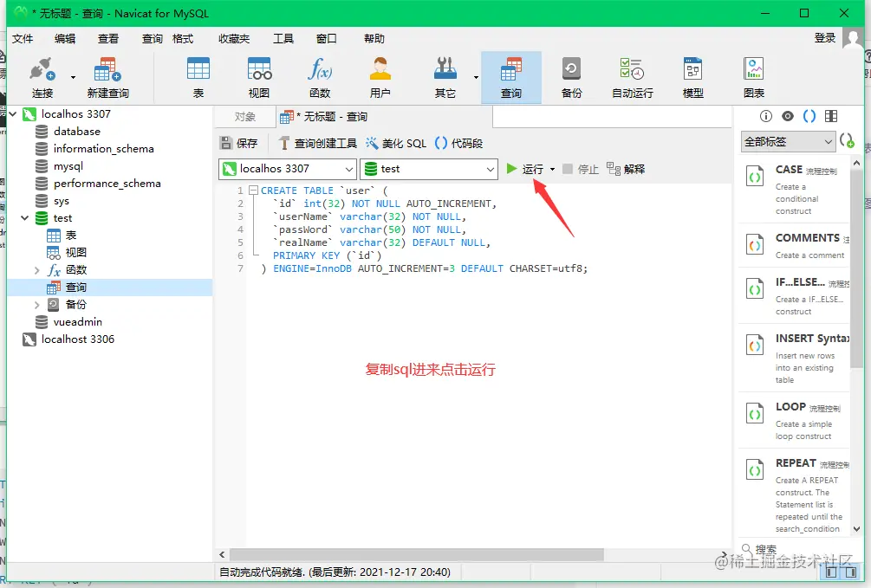Click the layout grid icon in right pane
This screenshot has height=588, width=871.
pyautogui.click(x=831, y=116)
